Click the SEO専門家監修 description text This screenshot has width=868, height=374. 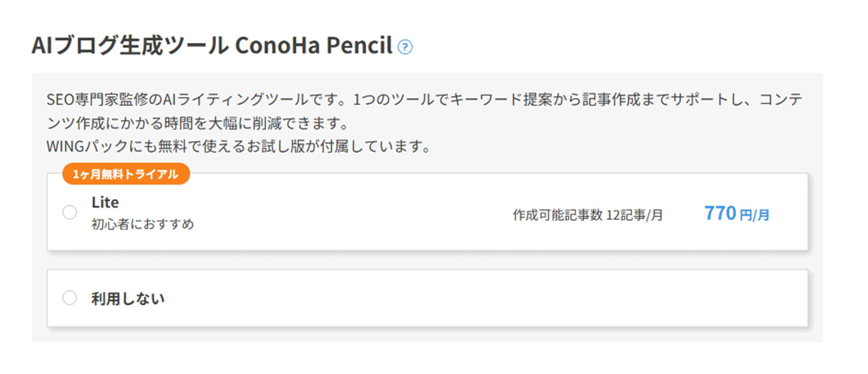316,99
